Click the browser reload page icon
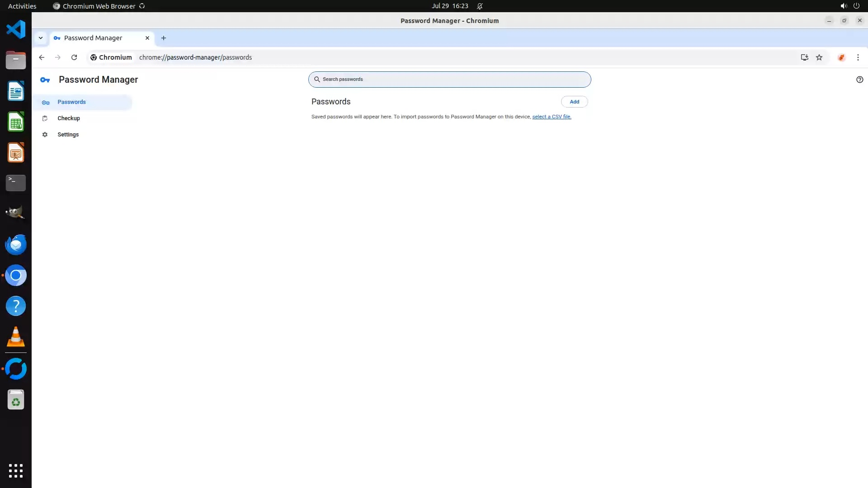 74,57
